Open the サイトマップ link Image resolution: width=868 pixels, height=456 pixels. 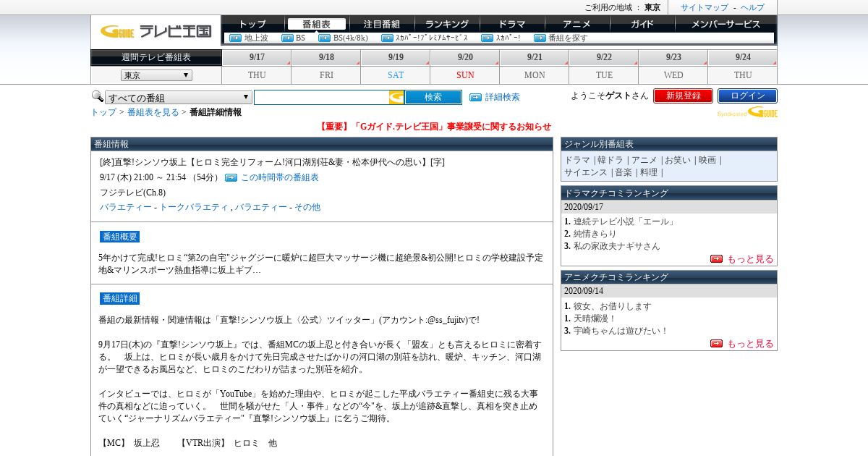click(x=705, y=7)
